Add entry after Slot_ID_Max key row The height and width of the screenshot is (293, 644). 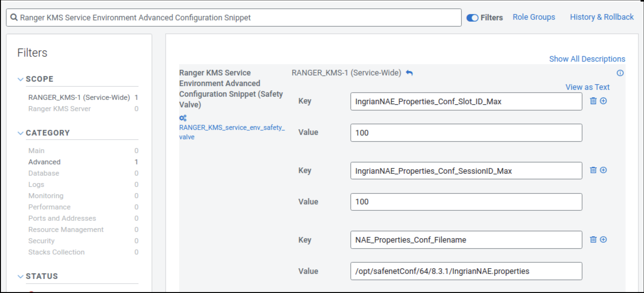click(603, 101)
